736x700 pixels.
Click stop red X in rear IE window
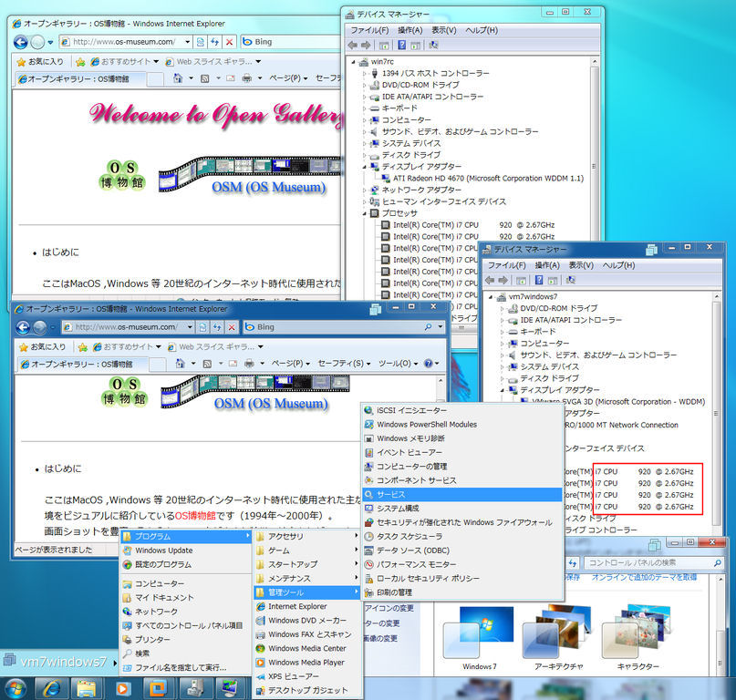coord(229,42)
